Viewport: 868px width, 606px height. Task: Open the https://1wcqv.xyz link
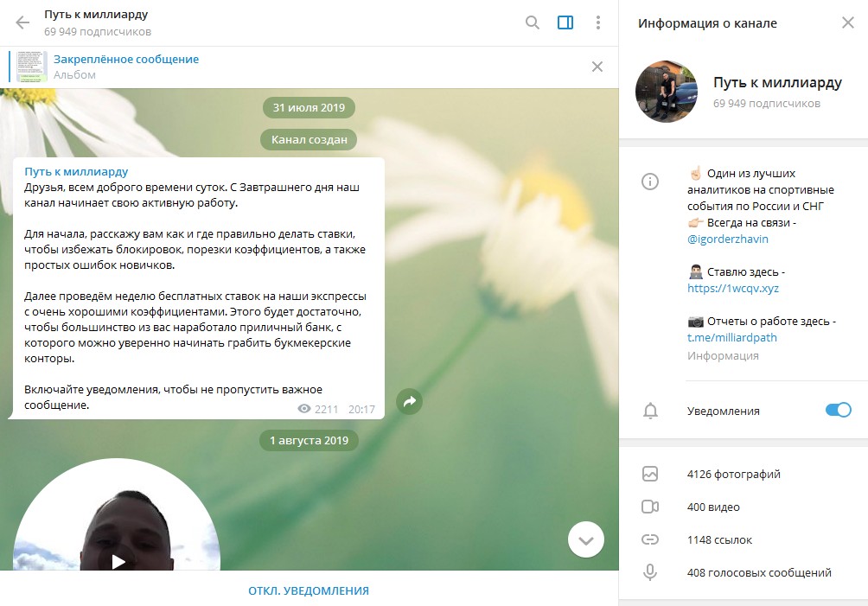[733, 289]
